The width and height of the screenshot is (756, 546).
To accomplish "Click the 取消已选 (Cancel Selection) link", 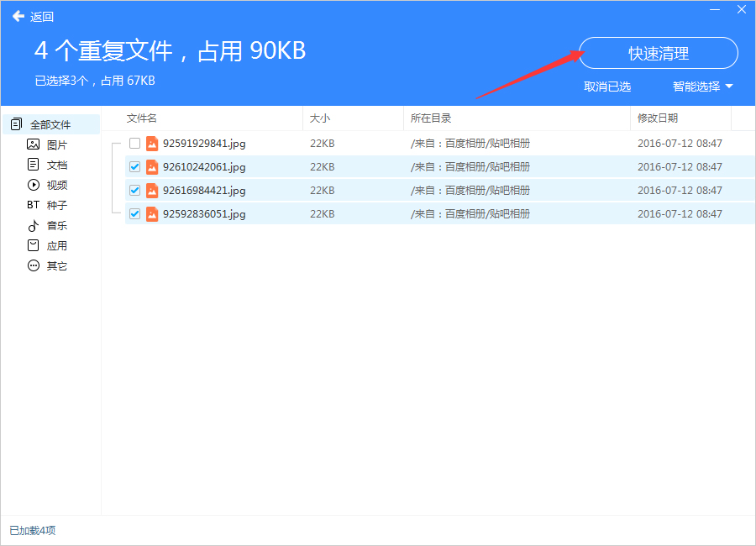I will pyautogui.click(x=606, y=86).
